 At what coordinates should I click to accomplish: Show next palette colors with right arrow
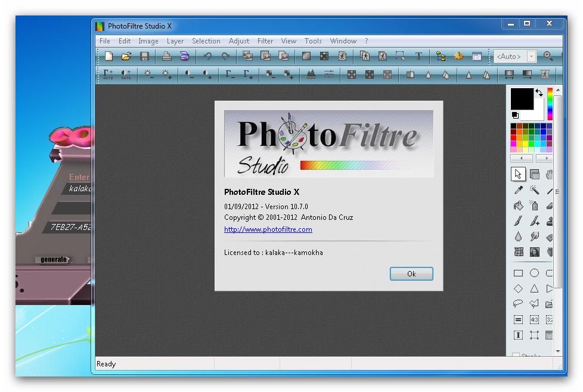[x=545, y=158]
